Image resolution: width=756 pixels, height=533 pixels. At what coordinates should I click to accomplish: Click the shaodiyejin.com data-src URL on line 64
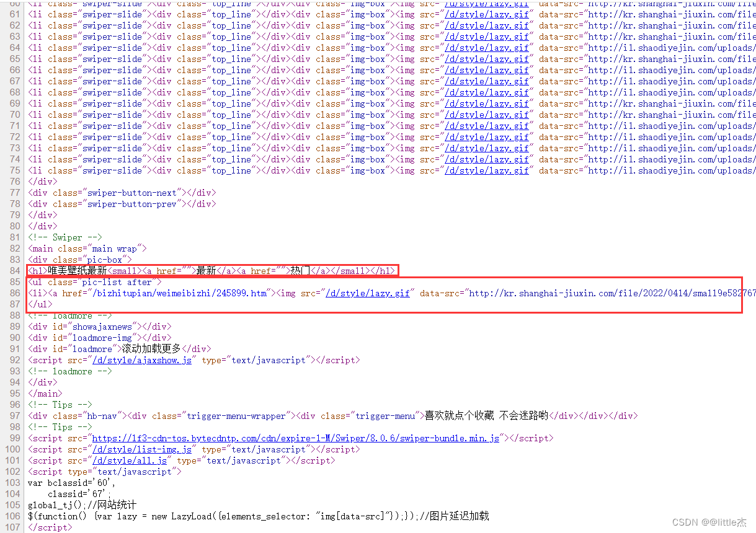point(672,48)
